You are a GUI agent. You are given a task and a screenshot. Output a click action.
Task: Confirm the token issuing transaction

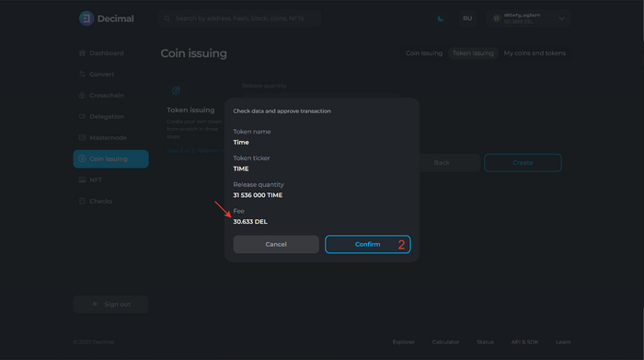368,244
